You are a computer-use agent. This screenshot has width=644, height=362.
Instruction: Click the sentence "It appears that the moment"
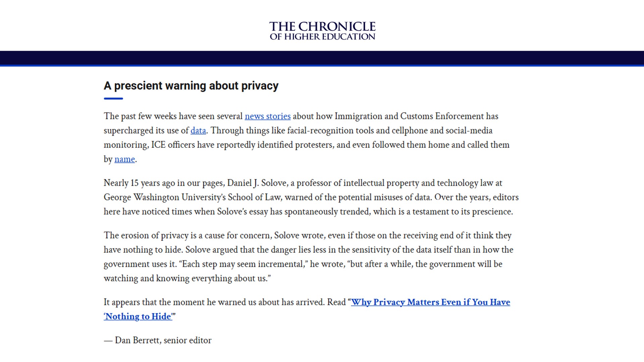[x=215, y=302]
